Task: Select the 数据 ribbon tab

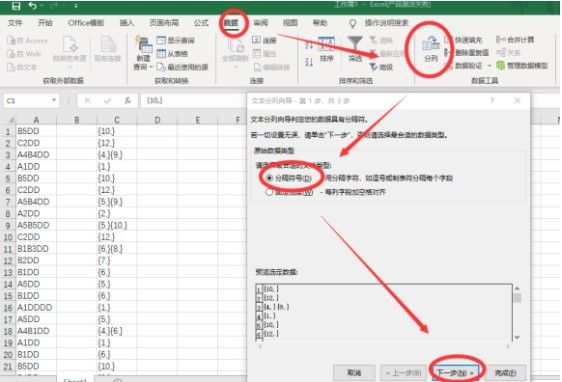Action: pyautogui.click(x=231, y=23)
